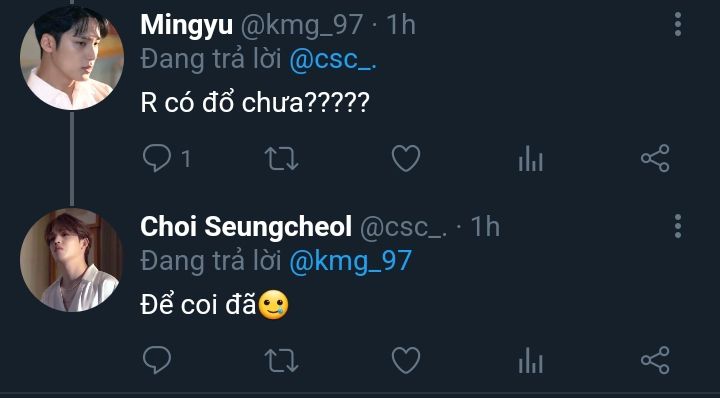Screen dimensions: 720x398
Task: Open Choi Seungcheol's display name
Action: point(246,226)
